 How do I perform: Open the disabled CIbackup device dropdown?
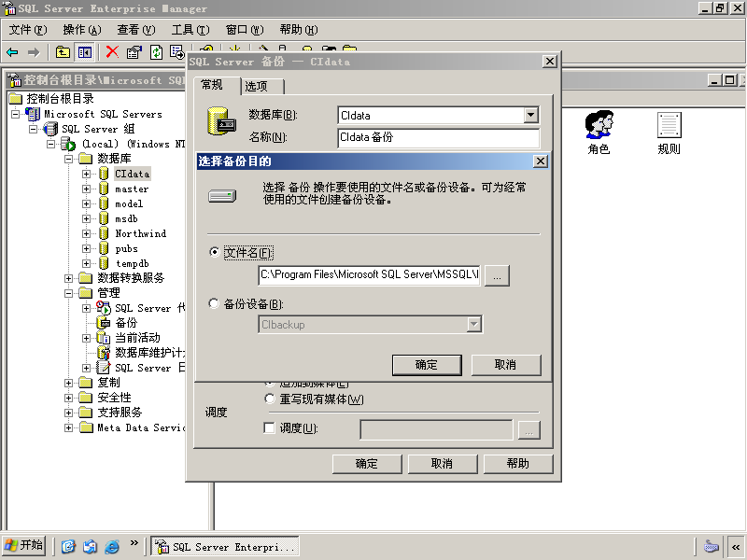coord(473,324)
